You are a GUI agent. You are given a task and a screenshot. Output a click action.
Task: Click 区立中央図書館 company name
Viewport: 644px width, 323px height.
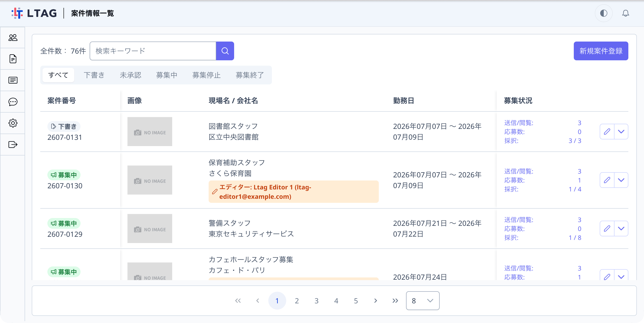[x=233, y=137]
